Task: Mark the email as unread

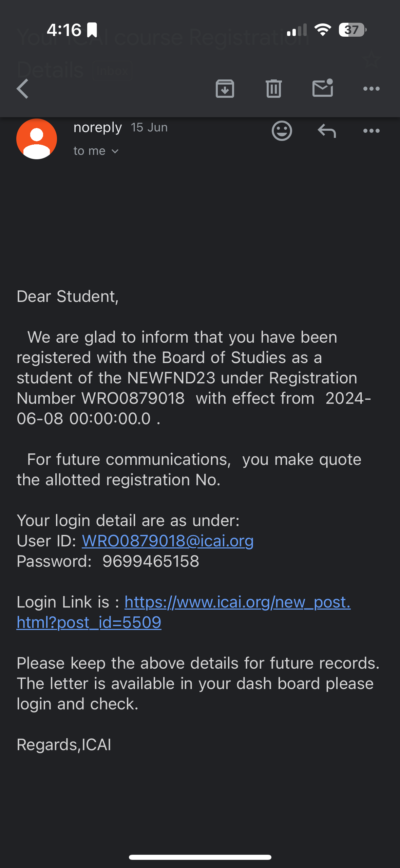Action: tap(322, 88)
